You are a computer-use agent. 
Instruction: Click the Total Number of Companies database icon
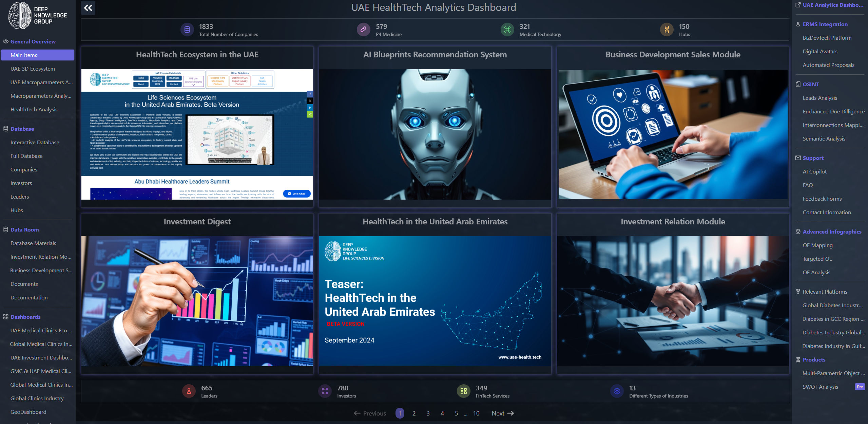click(187, 30)
